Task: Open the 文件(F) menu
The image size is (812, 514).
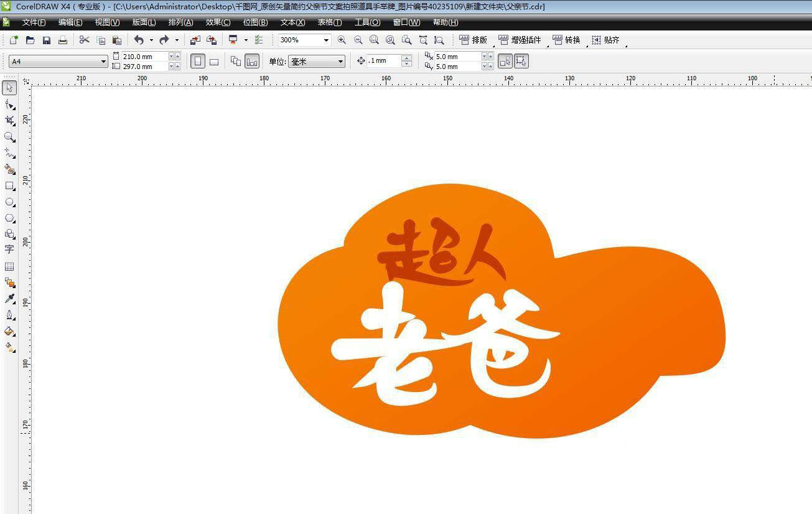Action: click(x=34, y=22)
